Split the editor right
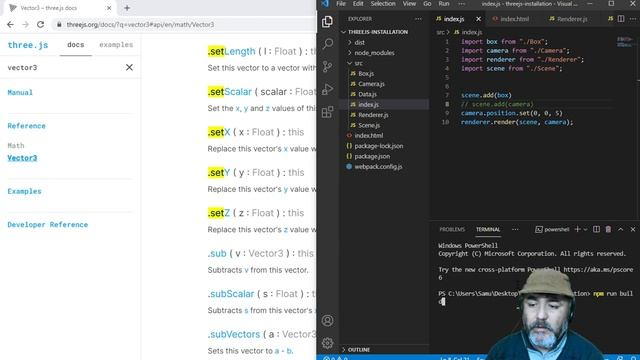 point(621,19)
